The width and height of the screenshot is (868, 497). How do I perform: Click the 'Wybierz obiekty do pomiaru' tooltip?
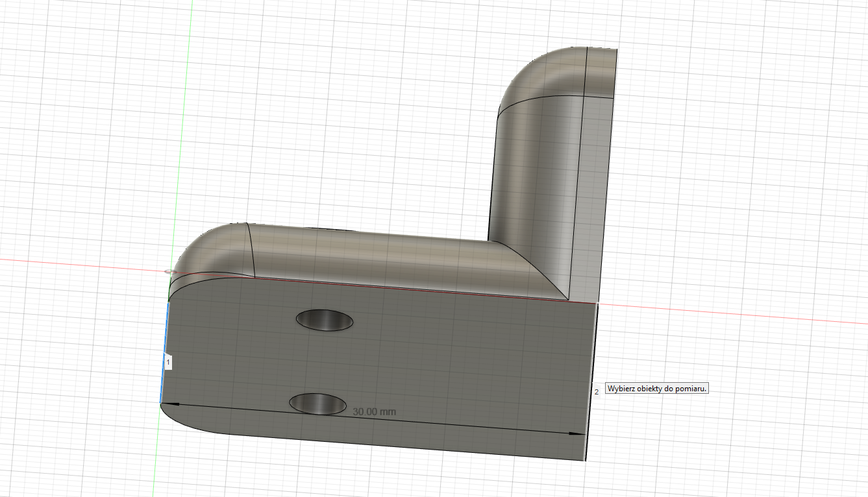[656, 389]
